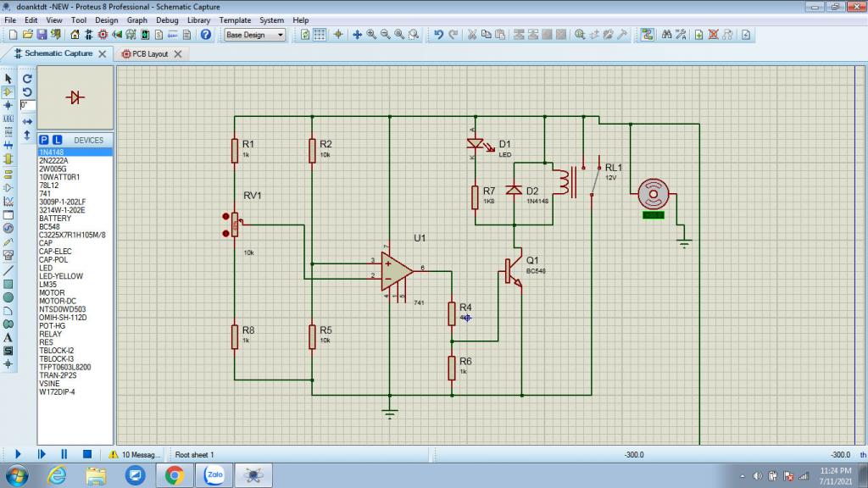Click the Undo arrow icon

(x=438, y=35)
